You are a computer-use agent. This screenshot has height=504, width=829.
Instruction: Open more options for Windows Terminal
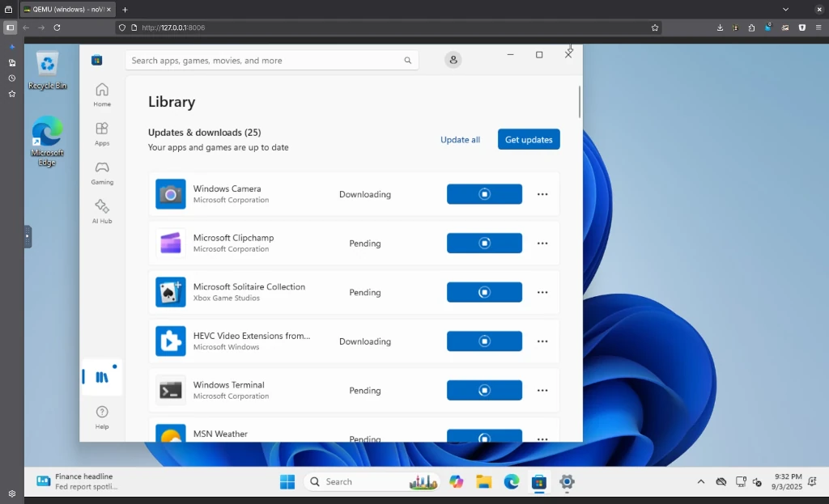pyautogui.click(x=542, y=391)
